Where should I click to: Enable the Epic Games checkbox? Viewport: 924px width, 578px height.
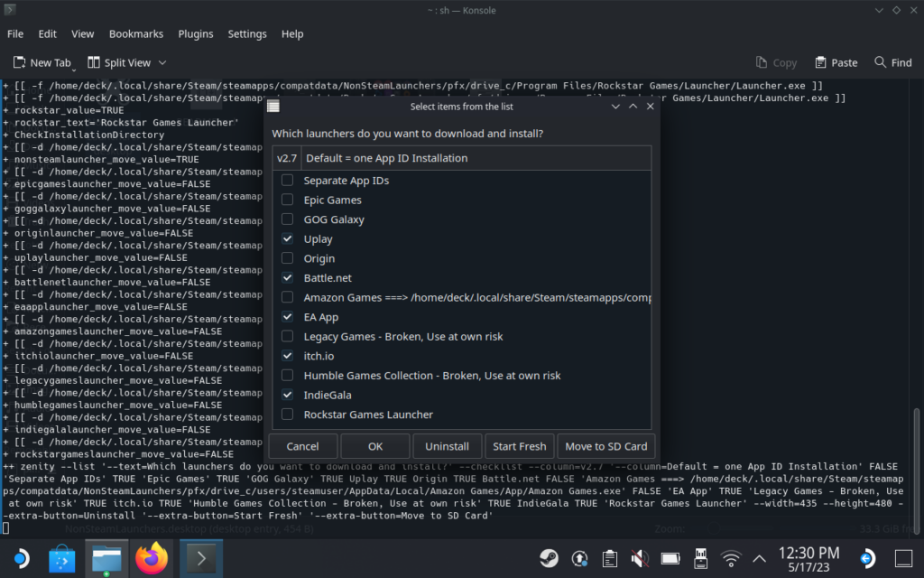click(x=287, y=200)
